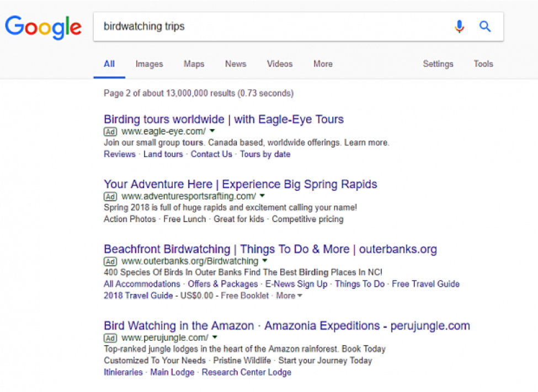
Task: Click the Google logo
Action: [43, 27]
